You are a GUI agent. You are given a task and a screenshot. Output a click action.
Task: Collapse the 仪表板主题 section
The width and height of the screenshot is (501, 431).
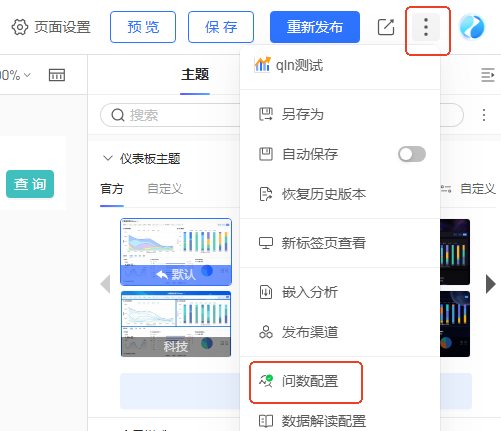(108, 158)
